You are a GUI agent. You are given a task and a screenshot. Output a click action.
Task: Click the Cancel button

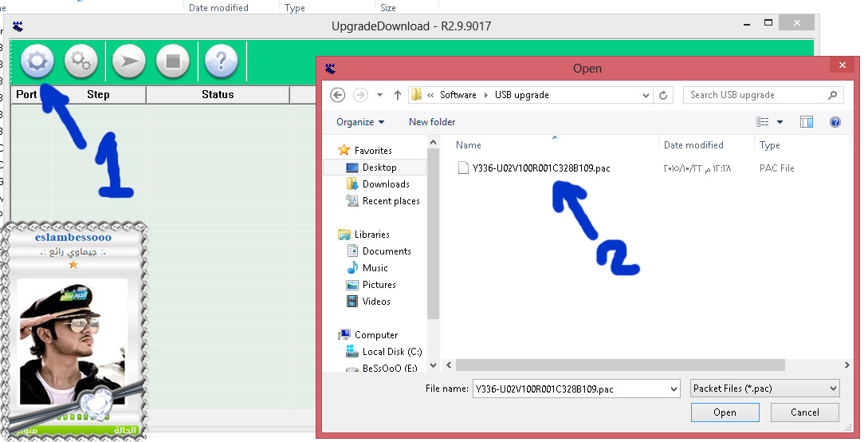tap(804, 412)
